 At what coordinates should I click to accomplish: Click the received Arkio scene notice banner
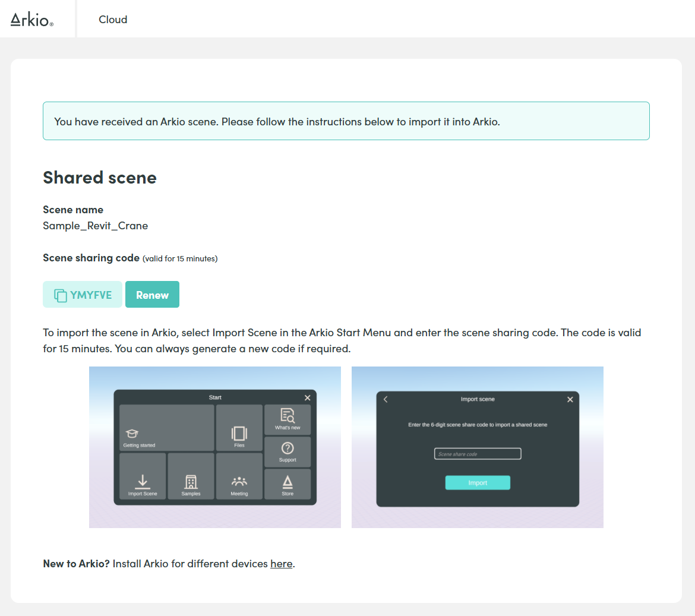(x=346, y=121)
